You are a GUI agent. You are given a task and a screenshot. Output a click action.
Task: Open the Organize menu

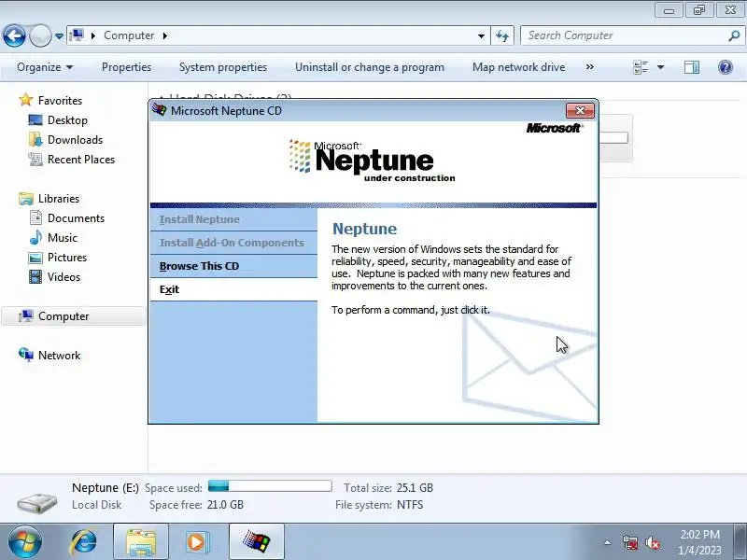[x=45, y=67]
